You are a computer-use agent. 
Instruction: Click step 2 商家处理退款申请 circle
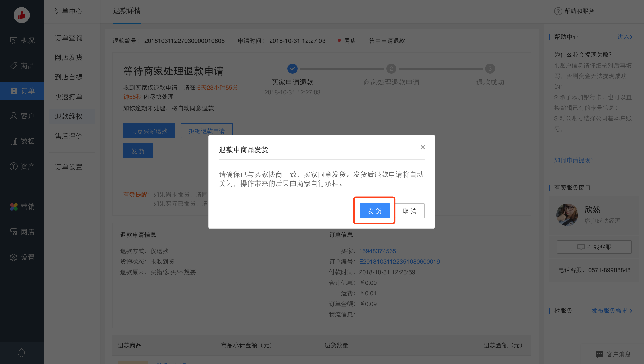[x=391, y=69]
